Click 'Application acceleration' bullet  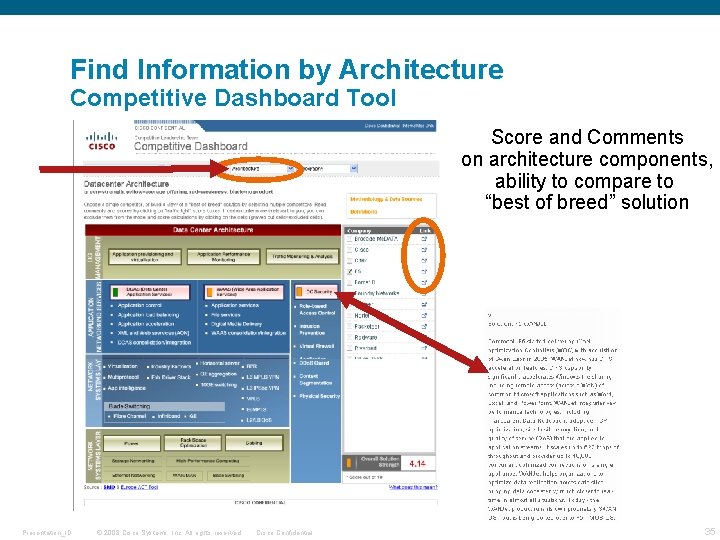pyautogui.click(x=146, y=324)
